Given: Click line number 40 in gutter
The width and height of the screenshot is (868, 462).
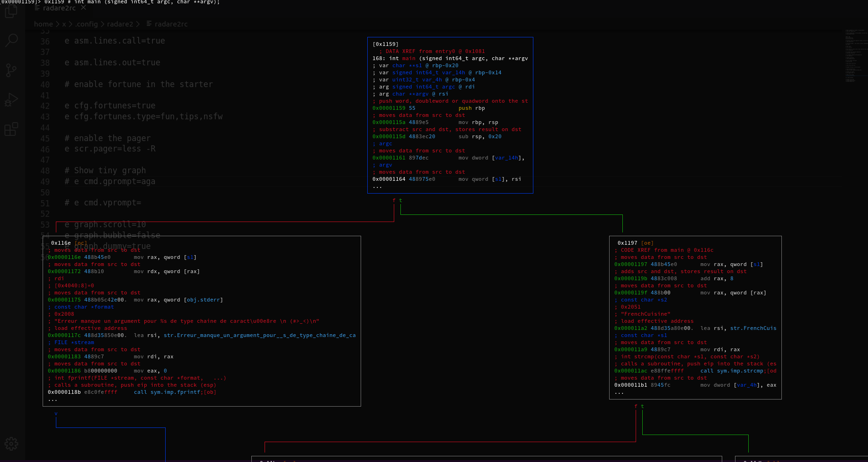Looking at the screenshot, I should (45, 85).
